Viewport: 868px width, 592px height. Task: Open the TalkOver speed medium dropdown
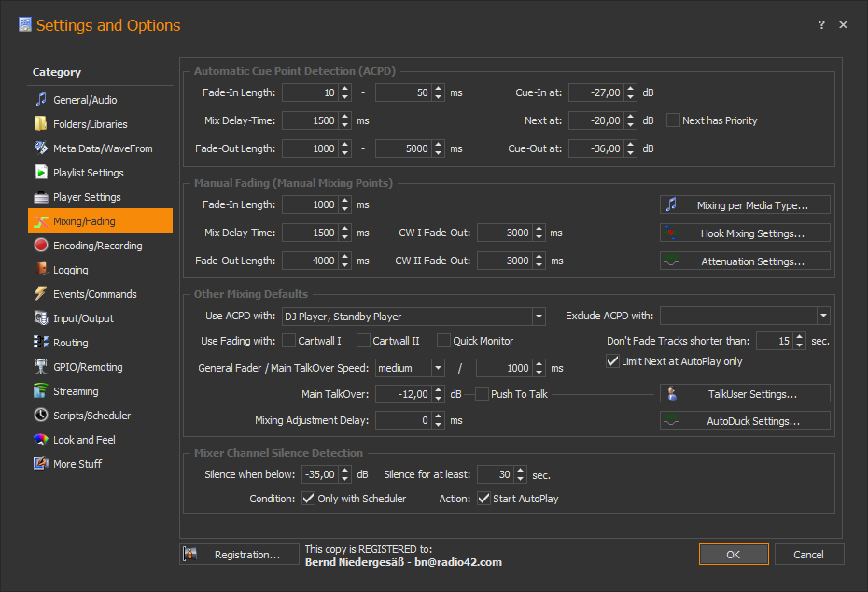(438, 368)
